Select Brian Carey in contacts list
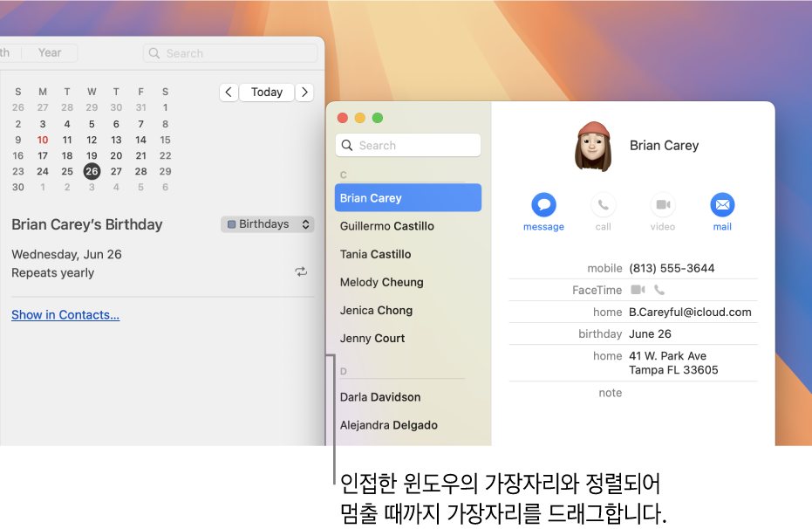This screenshot has width=812, height=529. (408, 197)
